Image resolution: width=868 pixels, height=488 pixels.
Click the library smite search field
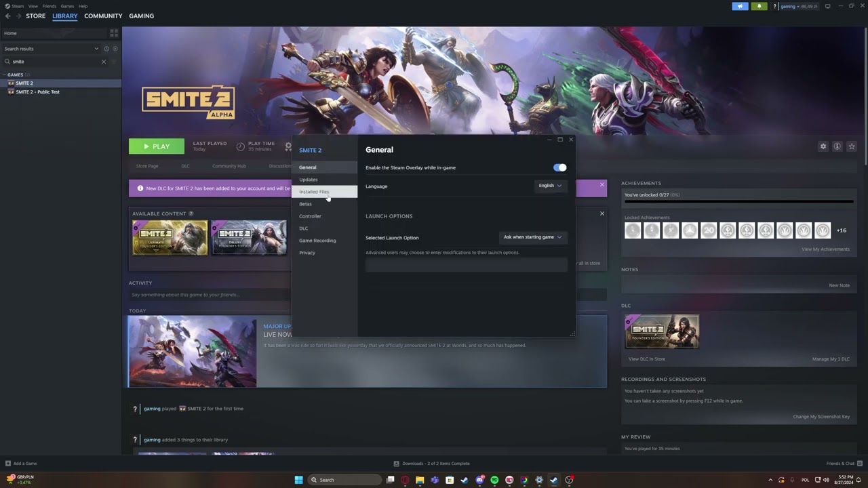54,62
